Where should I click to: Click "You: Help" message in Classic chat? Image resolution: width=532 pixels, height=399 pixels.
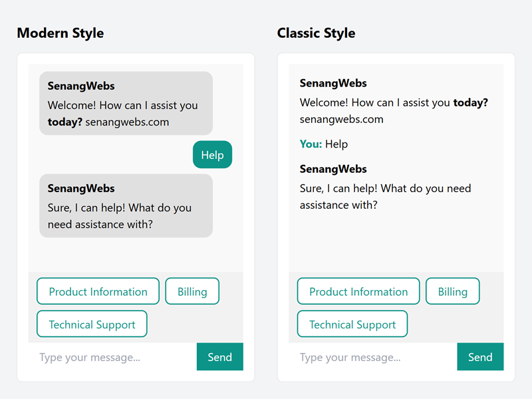[324, 144]
